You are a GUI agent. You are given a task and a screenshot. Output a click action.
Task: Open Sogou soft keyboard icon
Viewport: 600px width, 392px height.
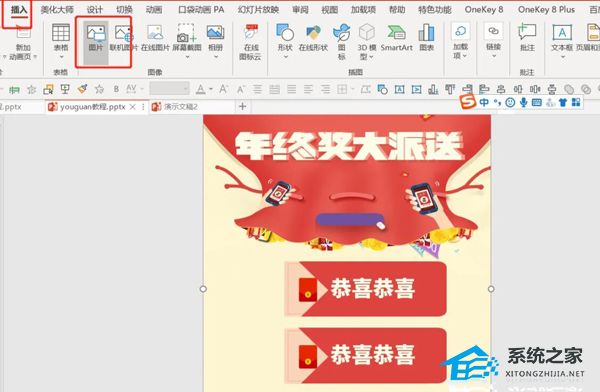tap(537, 102)
